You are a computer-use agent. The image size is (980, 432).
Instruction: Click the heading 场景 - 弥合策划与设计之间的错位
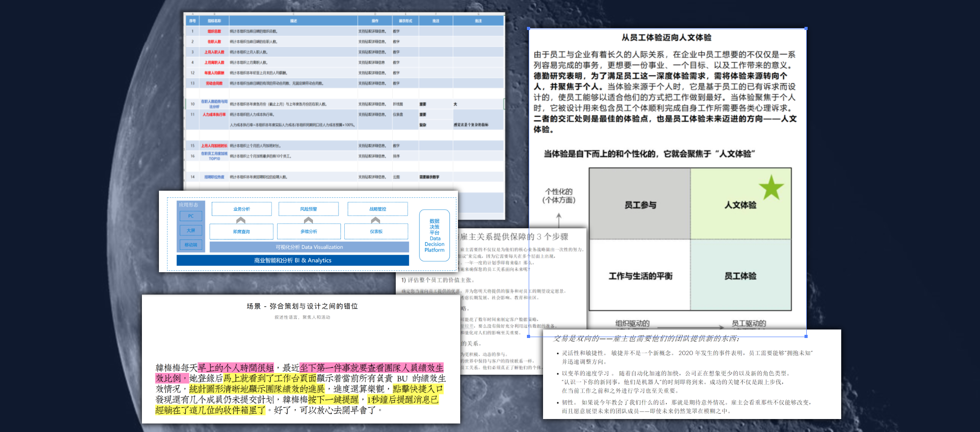(x=302, y=306)
